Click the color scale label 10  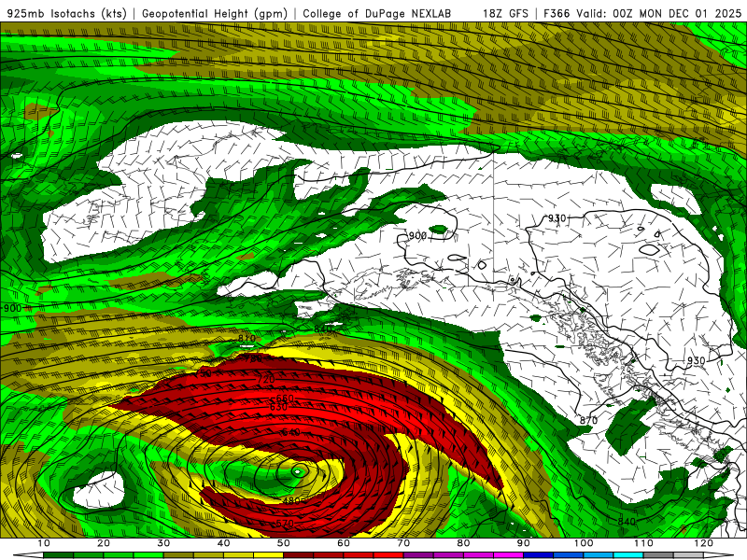43,543
